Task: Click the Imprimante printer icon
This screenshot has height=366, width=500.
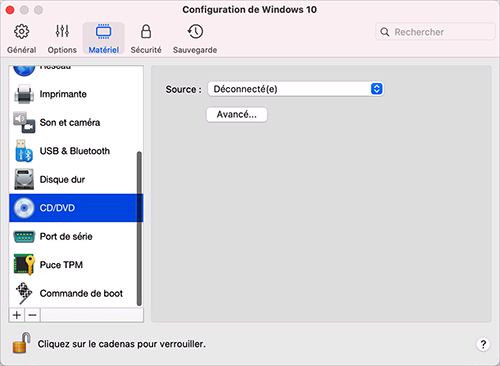Action: coord(24,94)
